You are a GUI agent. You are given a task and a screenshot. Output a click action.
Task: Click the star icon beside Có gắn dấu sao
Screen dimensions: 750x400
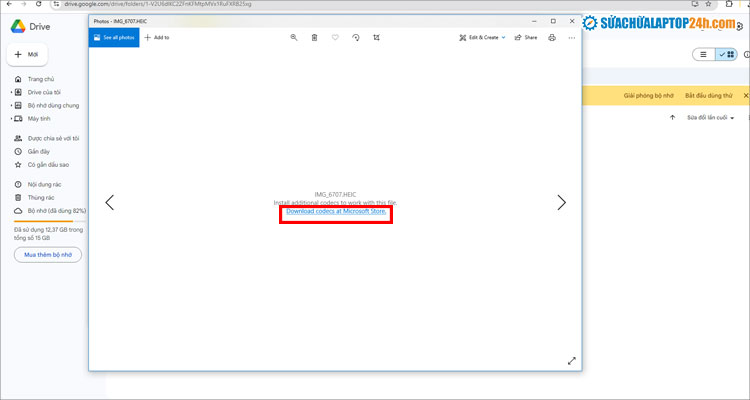point(18,165)
